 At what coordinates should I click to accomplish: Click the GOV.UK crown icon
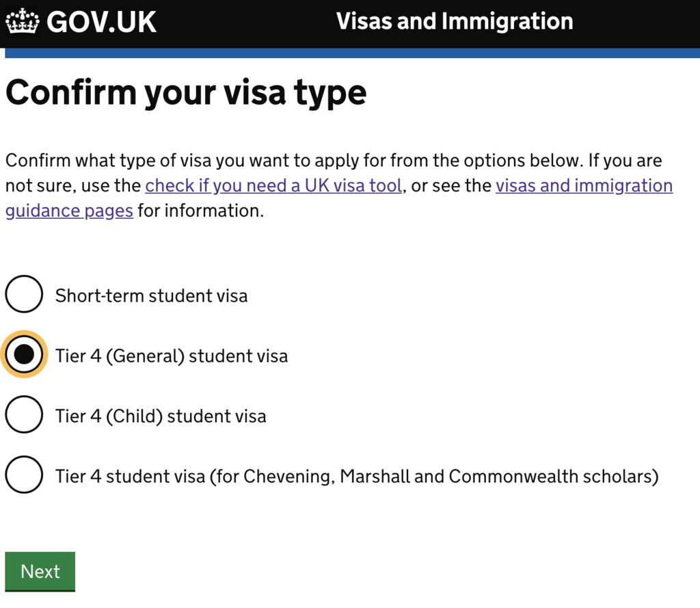pyautogui.click(x=21, y=21)
